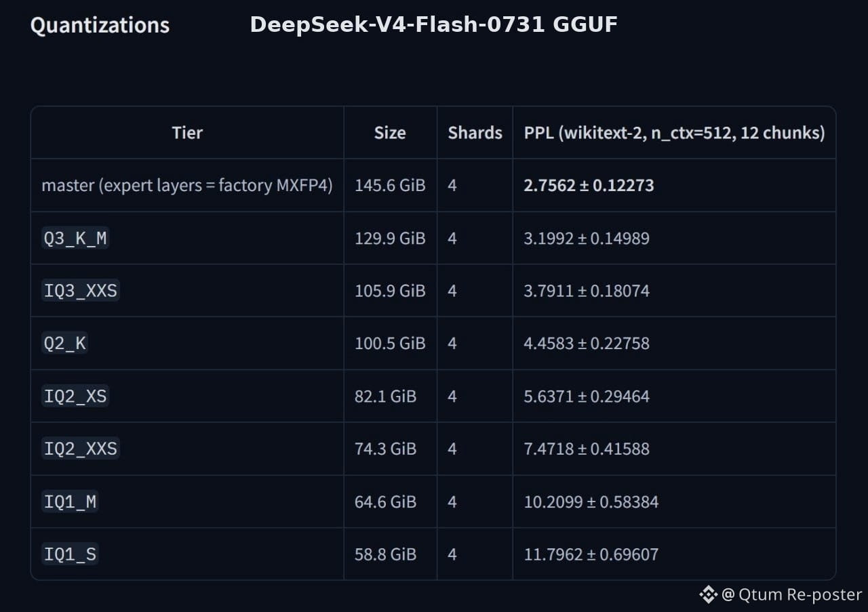Click the master expert layers row label

coord(187,185)
